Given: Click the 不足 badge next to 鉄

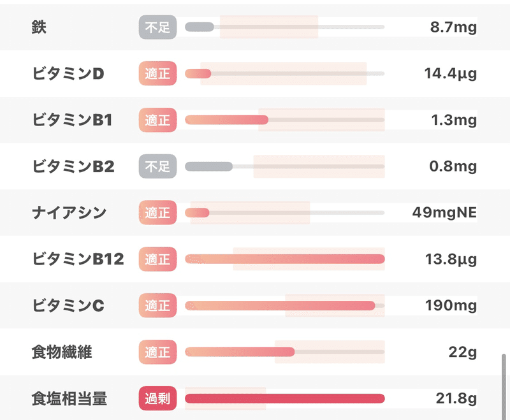Looking at the screenshot, I should [157, 27].
